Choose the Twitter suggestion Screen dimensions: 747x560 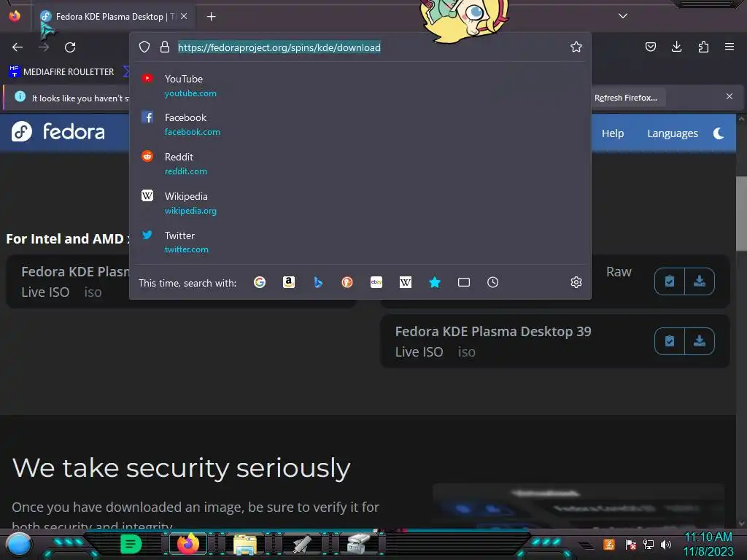[x=360, y=242]
